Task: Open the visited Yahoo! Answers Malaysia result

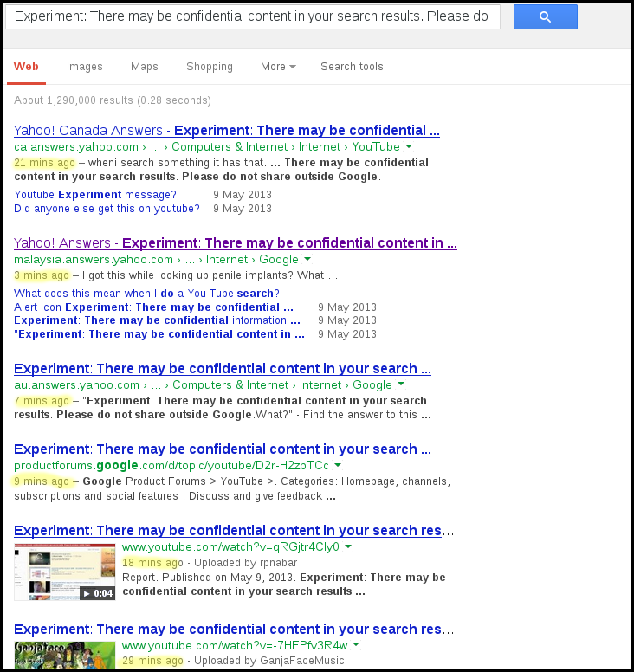Action: [236, 243]
